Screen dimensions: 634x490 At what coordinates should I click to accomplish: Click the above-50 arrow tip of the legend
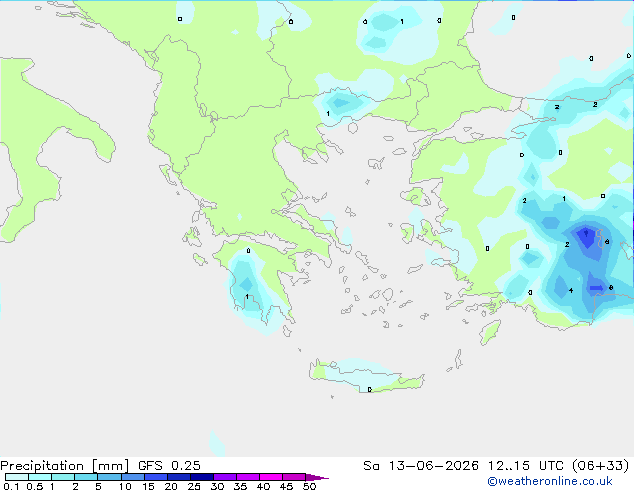pyautogui.click(x=317, y=477)
